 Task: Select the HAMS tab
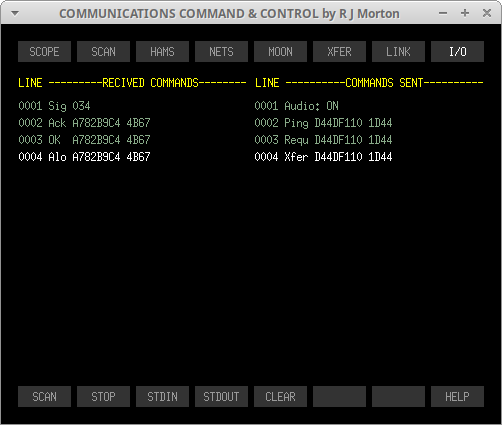pos(162,52)
